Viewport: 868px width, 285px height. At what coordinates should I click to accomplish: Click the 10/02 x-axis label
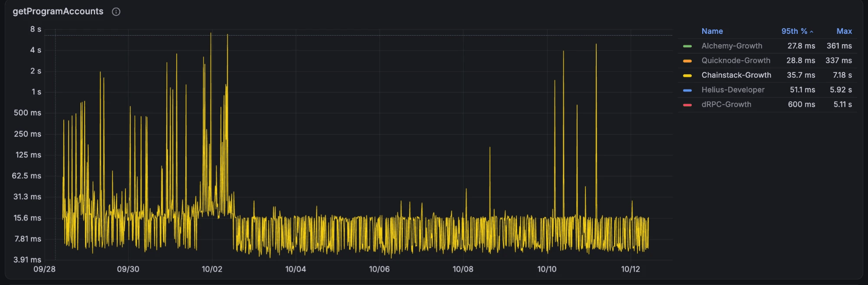pyautogui.click(x=212, y=269)
